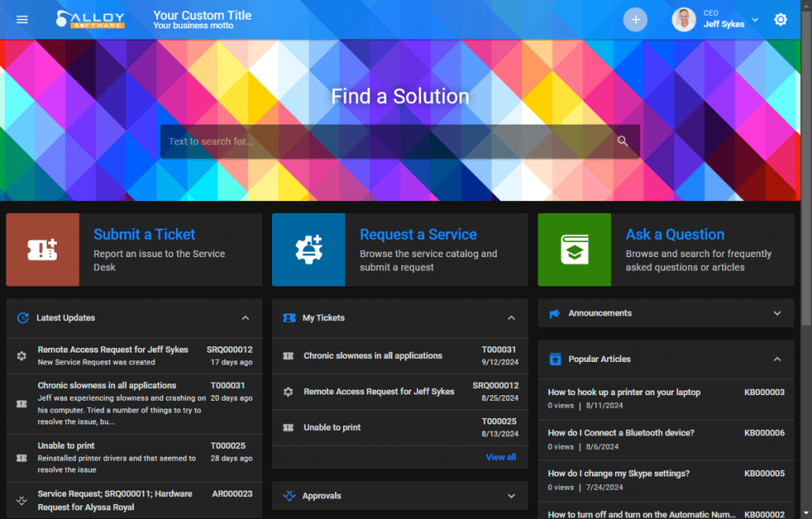The width and height of the screenshot is (812, 519).
Task: Open the portal settings gear
Action: point(780,19)
